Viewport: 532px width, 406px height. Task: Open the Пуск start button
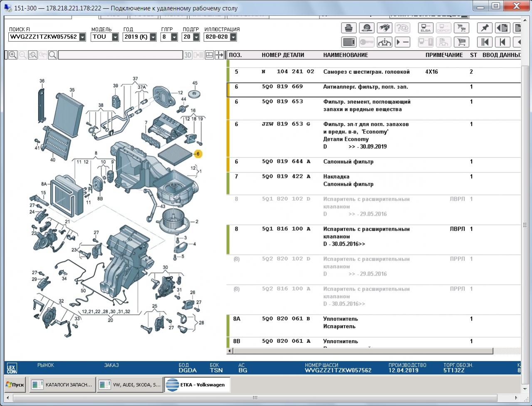(x=15, y=385)
